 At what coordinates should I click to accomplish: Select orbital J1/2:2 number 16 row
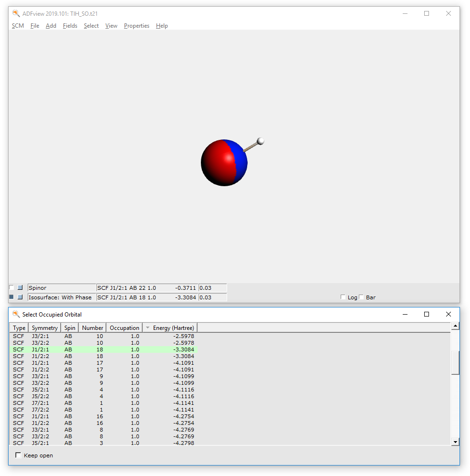pos(104,423)
